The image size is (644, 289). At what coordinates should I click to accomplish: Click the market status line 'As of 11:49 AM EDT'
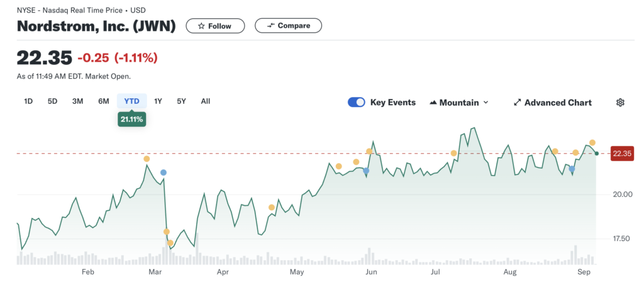pyautogui.click(x=74, y=76)
